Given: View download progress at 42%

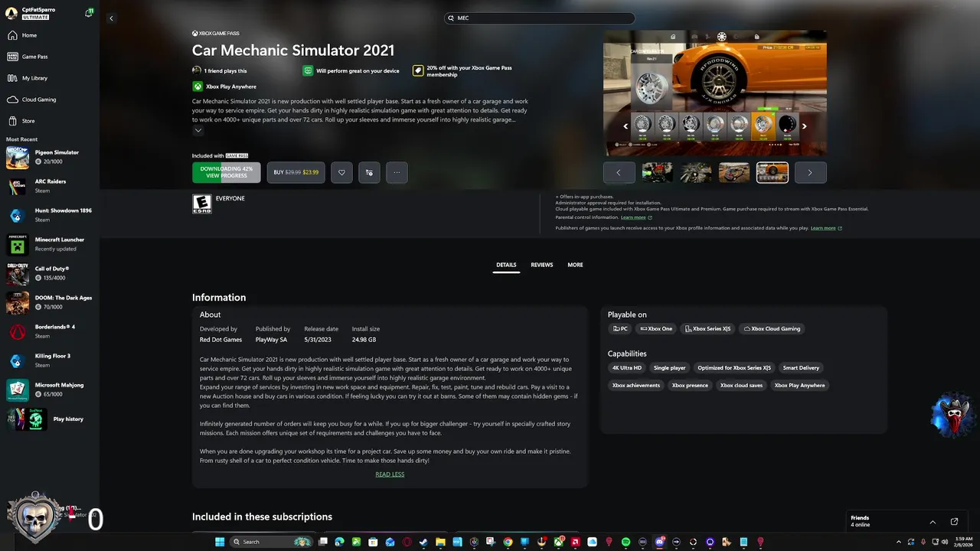Looking at the screenshot, I should click(x=227, y=172).
